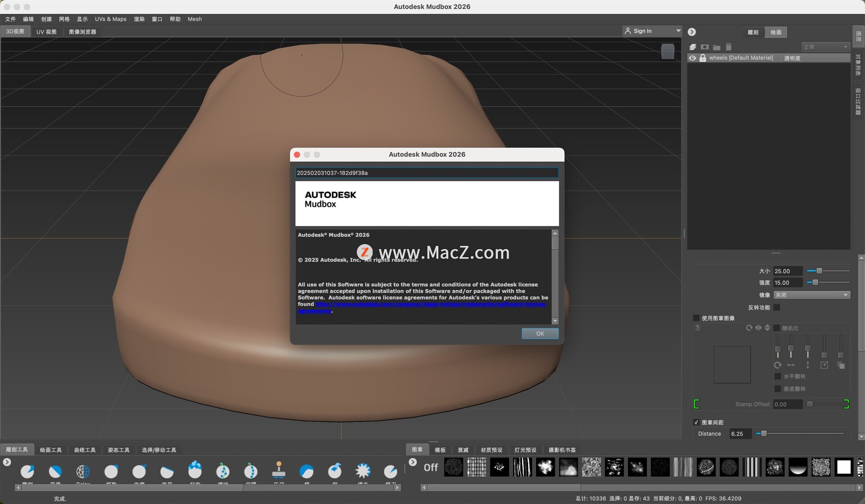Select the Pinch (收缩) sculpt tool icon

[139, 471]
